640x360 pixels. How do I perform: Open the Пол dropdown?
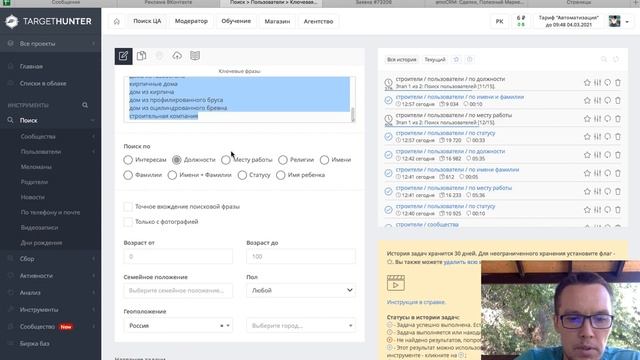click(301, 290)
